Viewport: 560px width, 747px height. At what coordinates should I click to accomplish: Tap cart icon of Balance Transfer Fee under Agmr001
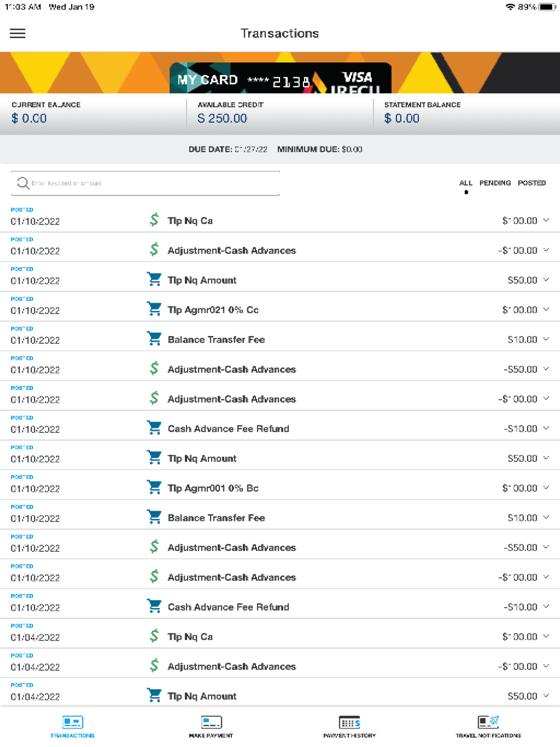point(154,516)
